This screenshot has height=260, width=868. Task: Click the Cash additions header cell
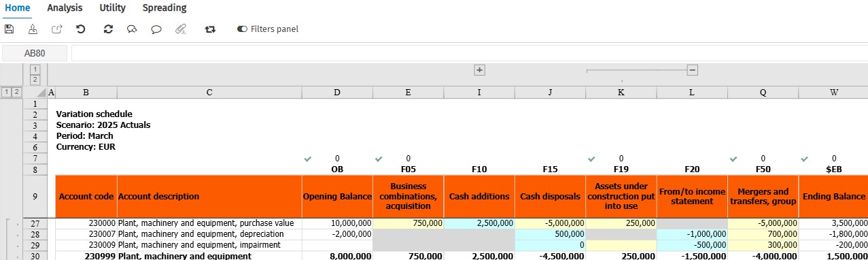coord(479,196)
